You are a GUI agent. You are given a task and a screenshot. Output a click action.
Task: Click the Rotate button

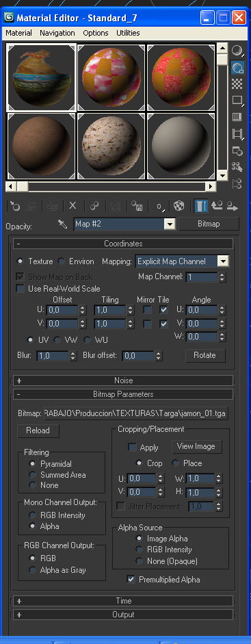(204, 355)
